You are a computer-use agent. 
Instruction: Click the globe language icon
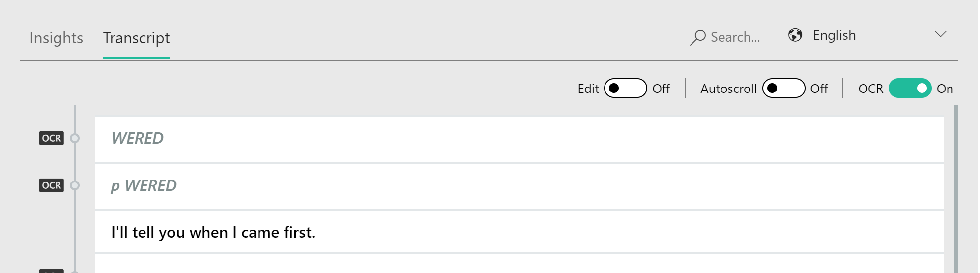point(795,35)
